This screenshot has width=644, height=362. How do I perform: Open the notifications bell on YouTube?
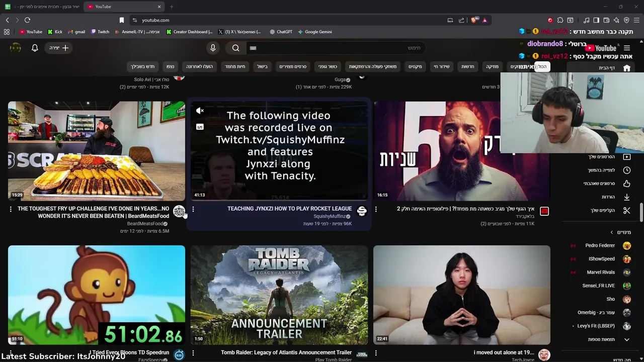pos(35,48)
